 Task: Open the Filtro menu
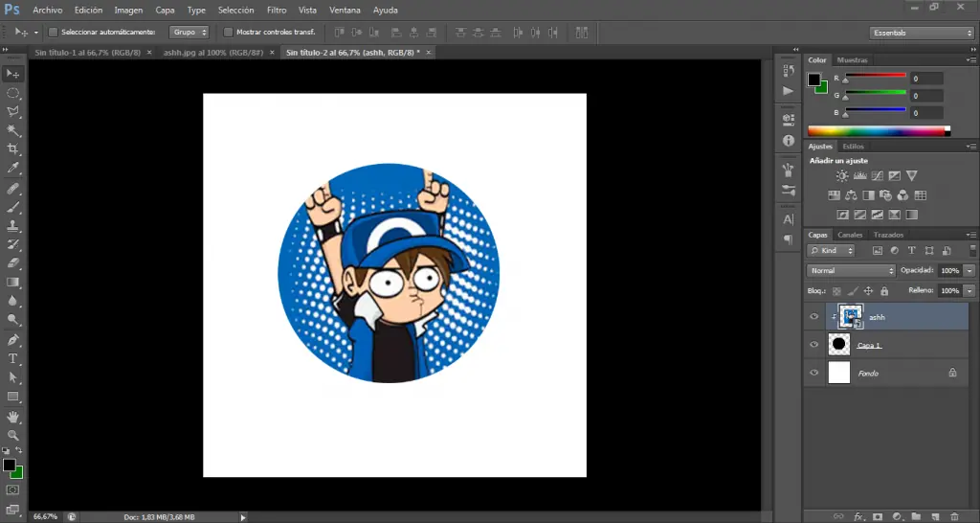coord(277,10)
